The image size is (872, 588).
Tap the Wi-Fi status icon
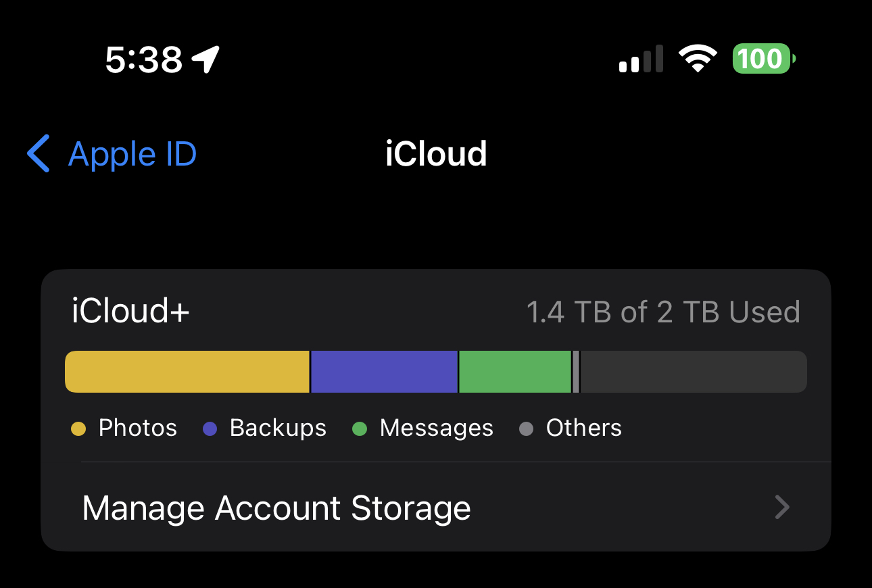699,59
